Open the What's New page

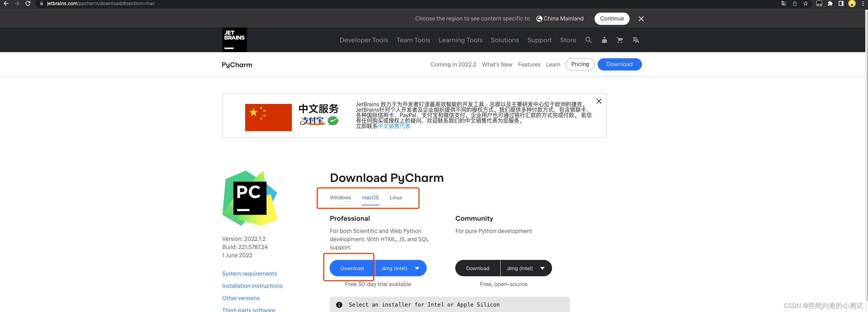tap(497, 65)
